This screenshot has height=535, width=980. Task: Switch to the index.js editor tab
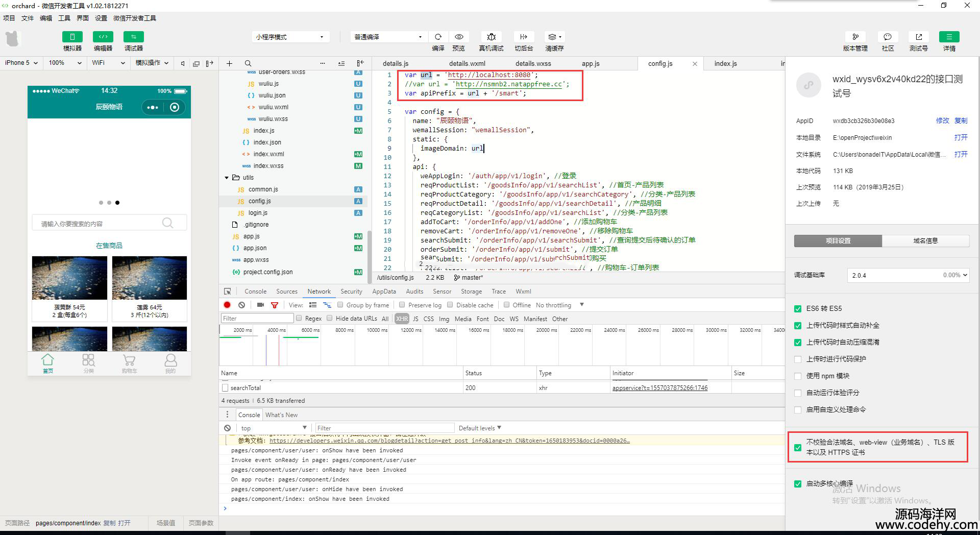pos(725,63)
